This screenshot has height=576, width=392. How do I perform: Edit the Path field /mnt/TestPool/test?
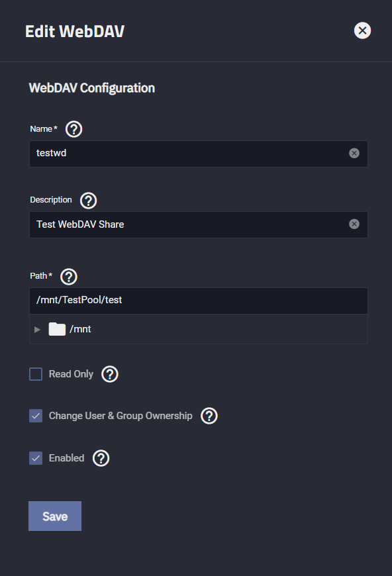[x=199, y=301]
